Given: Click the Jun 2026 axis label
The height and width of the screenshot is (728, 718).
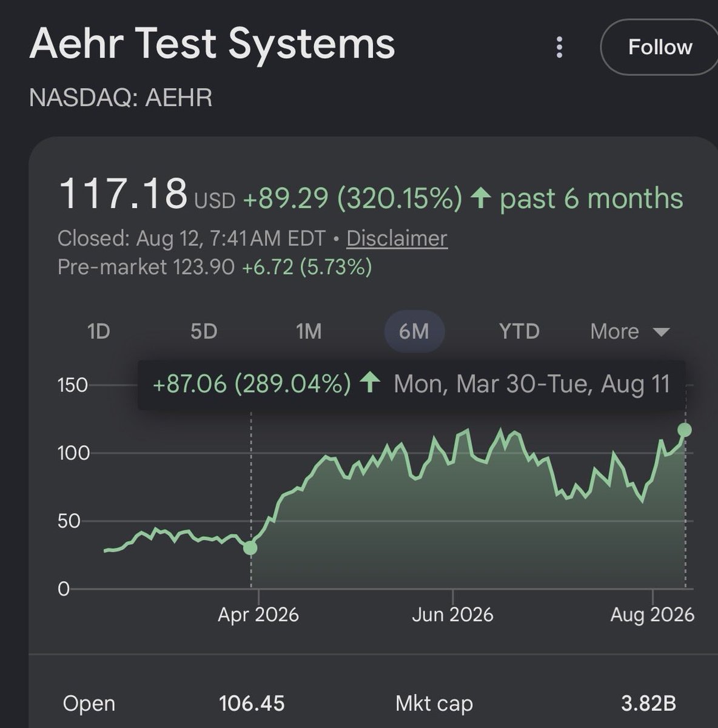Looking at the screenshot, I should tap(452, 615).
